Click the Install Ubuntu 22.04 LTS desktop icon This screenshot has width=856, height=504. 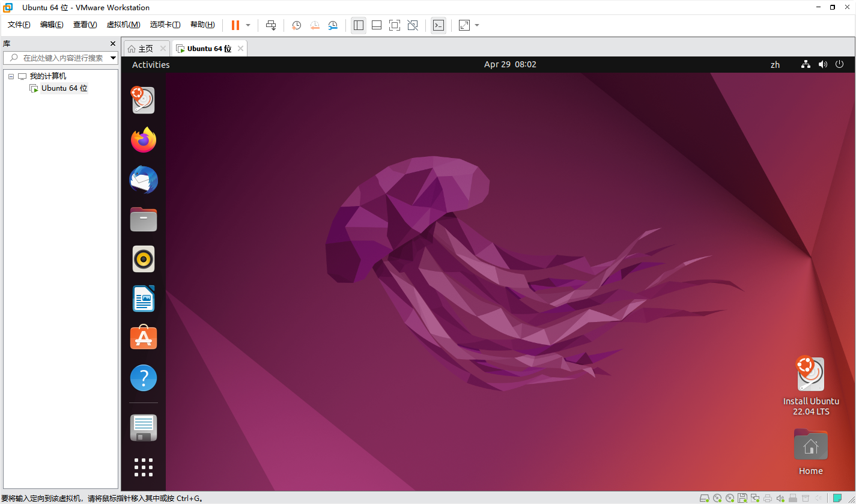click(x=811, y=386)
